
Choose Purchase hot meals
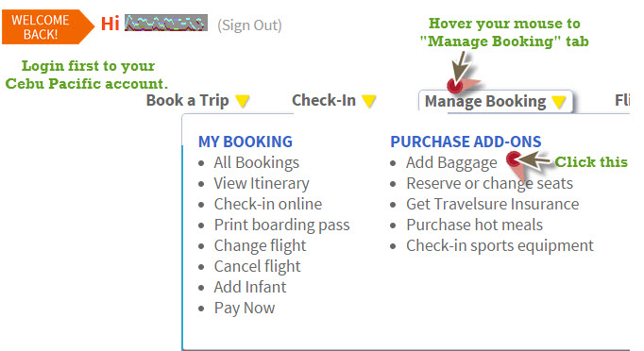point(474,225)
